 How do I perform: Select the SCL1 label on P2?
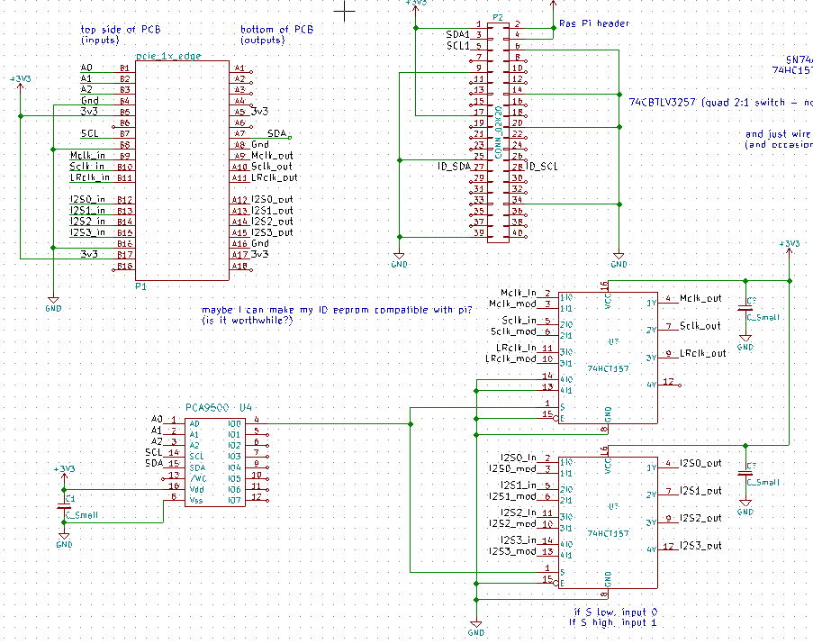(457, 46)
